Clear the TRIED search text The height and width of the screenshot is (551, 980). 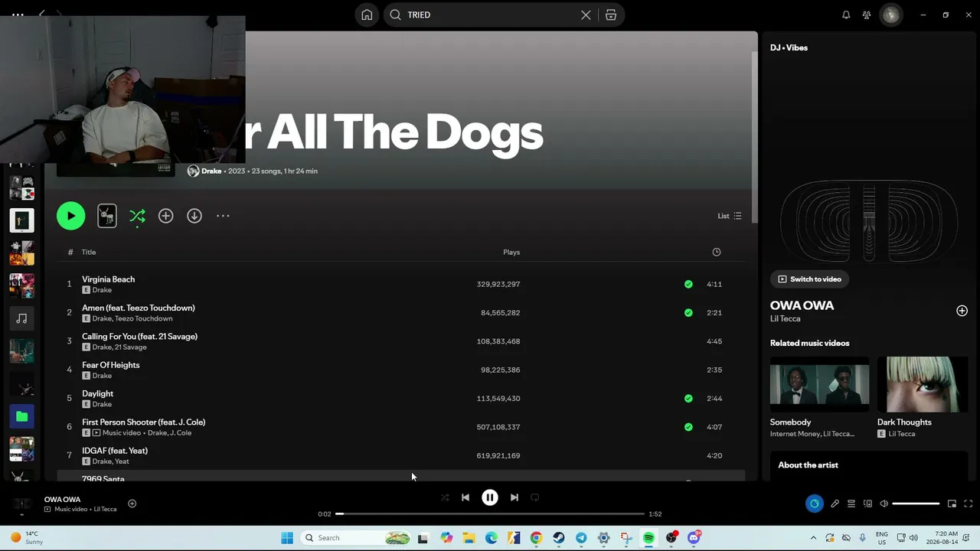586,15
